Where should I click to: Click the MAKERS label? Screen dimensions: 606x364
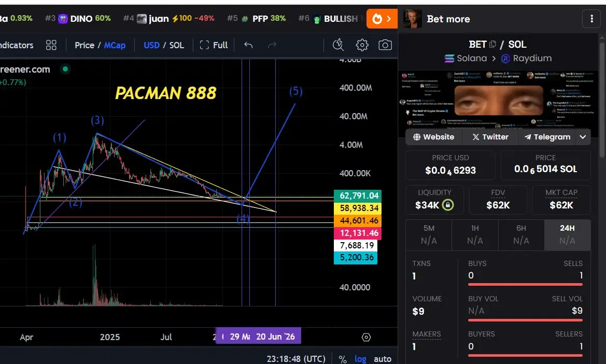tap(427, 334)
